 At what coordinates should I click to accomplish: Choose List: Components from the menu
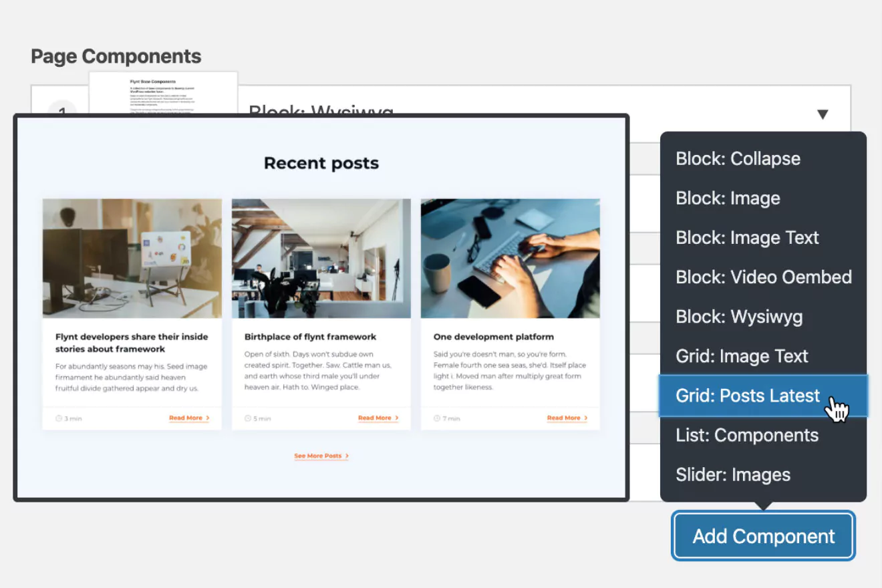747,435
